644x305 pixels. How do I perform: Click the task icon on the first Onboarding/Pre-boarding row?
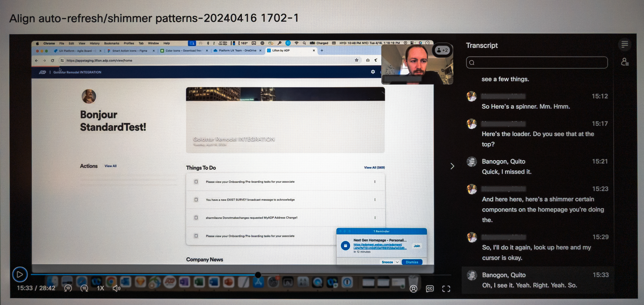[196, 182]
